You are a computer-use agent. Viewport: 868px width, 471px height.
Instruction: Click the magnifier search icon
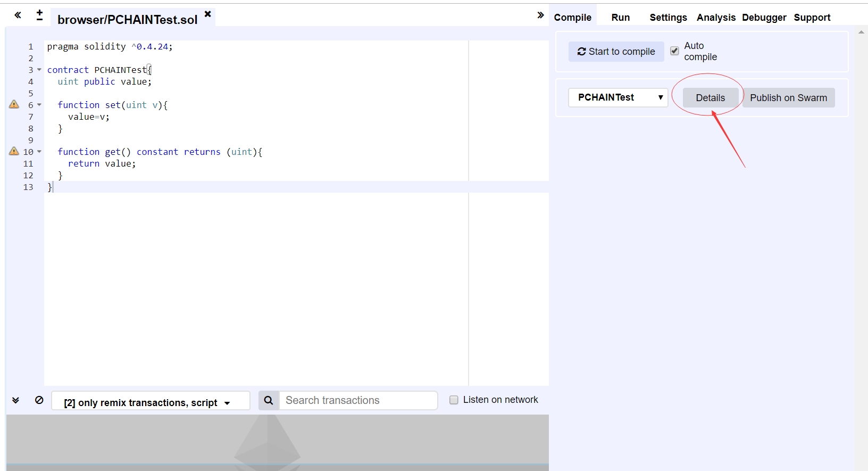(269, 400)
